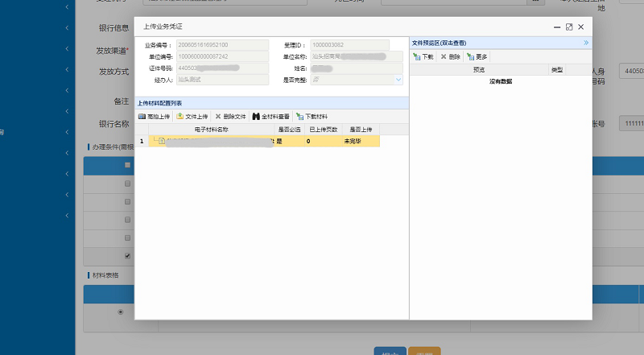Click the 预览 column header in preview area
Viewport: 644px width, 355px height.
point(479,70)
